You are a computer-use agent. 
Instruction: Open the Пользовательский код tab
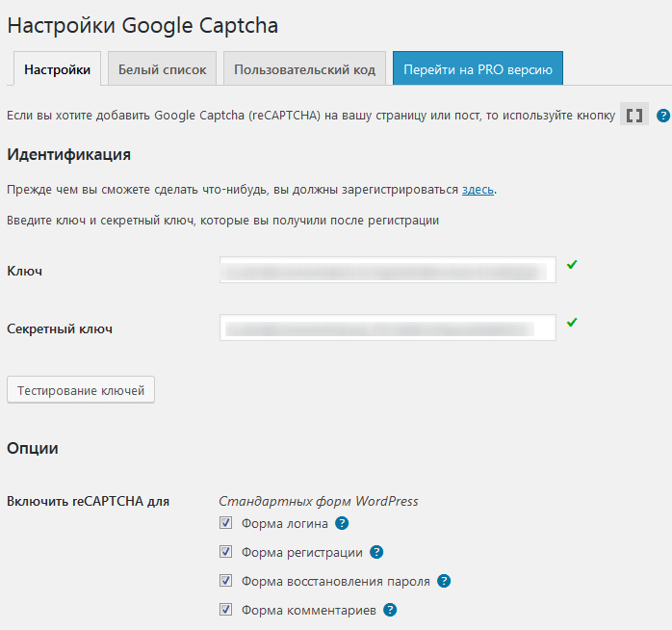304,69
